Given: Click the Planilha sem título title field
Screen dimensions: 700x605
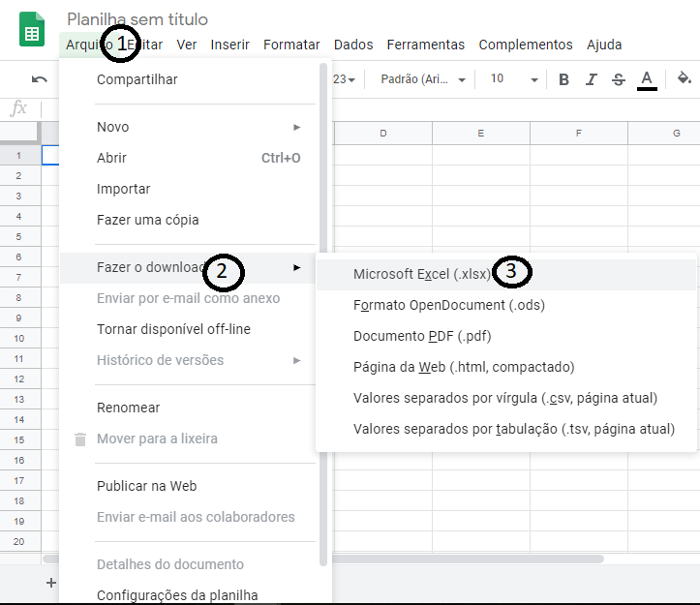Looking at the screenshot, I should tap(137, 19).
